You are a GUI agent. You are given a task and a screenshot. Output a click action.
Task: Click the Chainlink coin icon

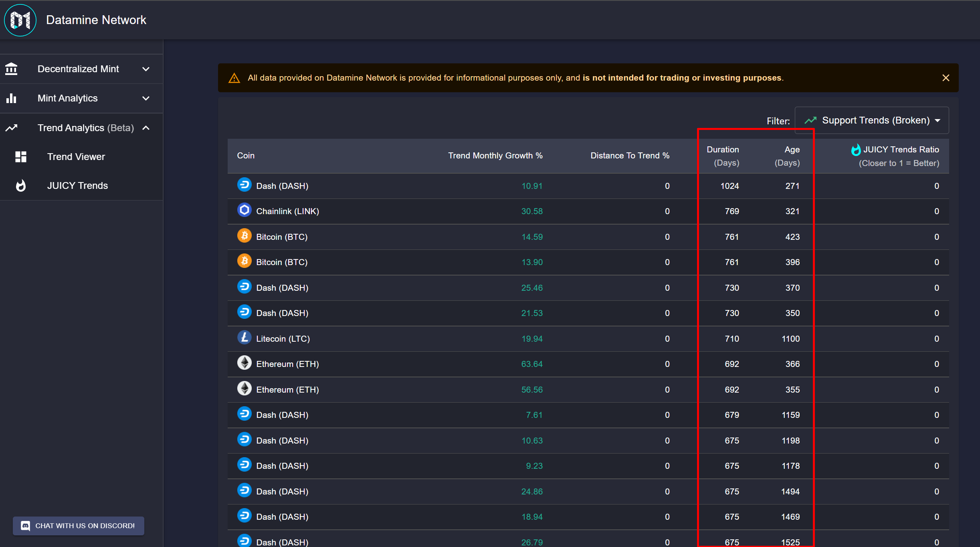[x=244, y=210]
